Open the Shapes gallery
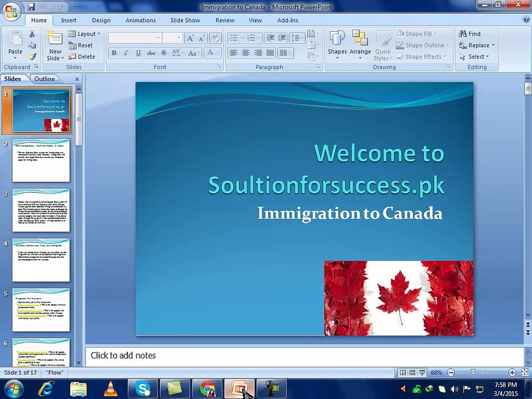532x399 pixels. click(x=337, y=45)
